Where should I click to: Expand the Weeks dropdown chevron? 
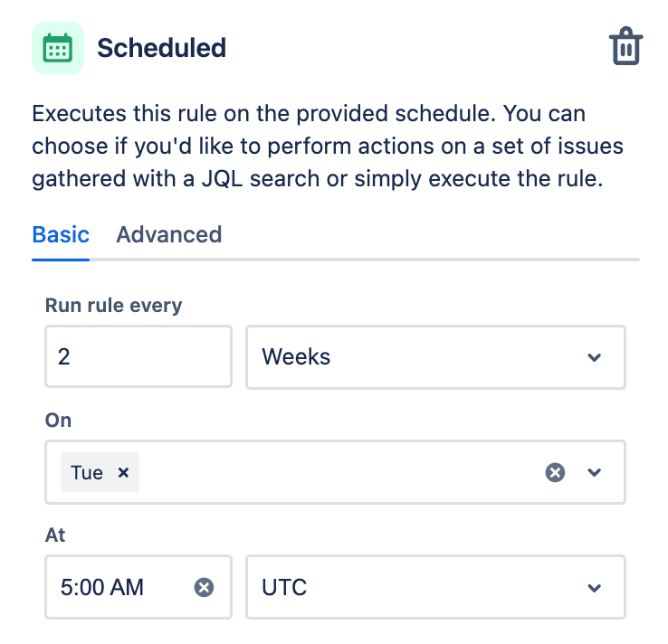click(x=595, y=357)
